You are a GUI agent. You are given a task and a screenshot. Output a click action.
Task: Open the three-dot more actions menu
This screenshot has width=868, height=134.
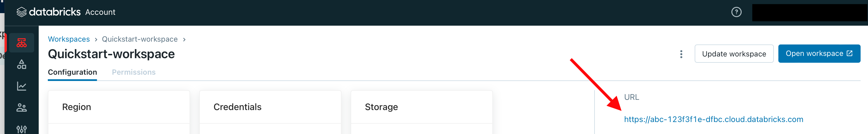point(681,54)
